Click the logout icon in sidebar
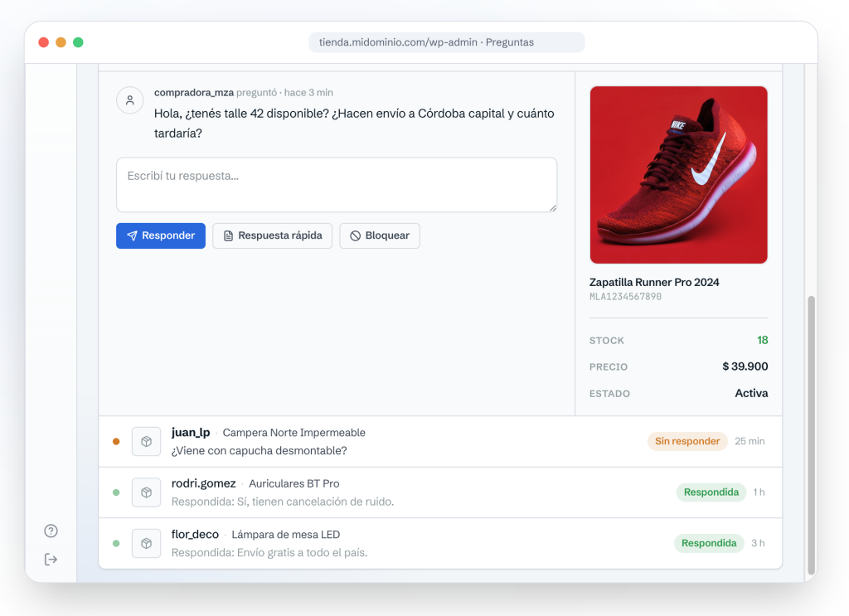Image resolution: width=849 pixels, height=616 pixels. (51, 559)
